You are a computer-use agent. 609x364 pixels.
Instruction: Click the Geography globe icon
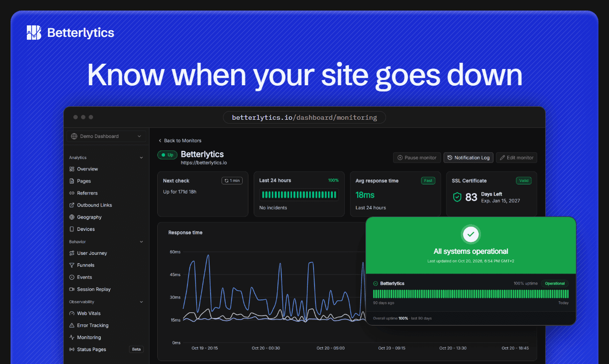click(72, 217)
